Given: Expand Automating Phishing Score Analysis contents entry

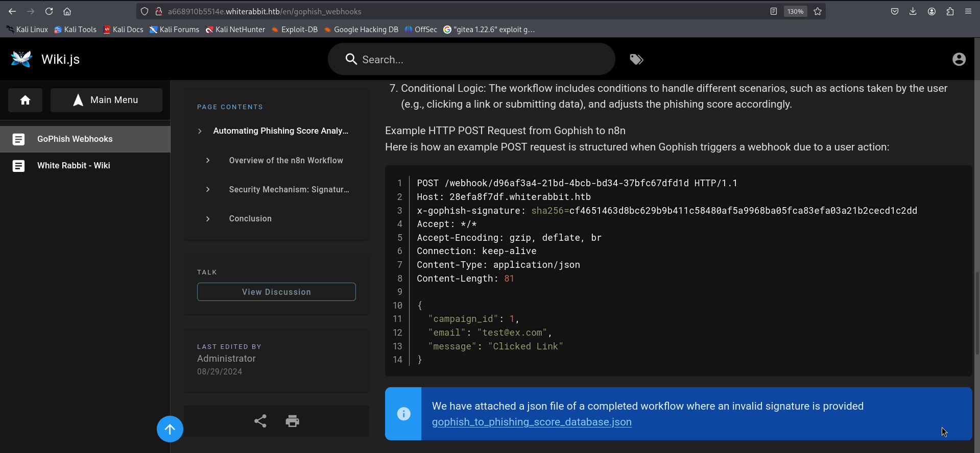Looking at the screenshot, I should coord(200,131).
